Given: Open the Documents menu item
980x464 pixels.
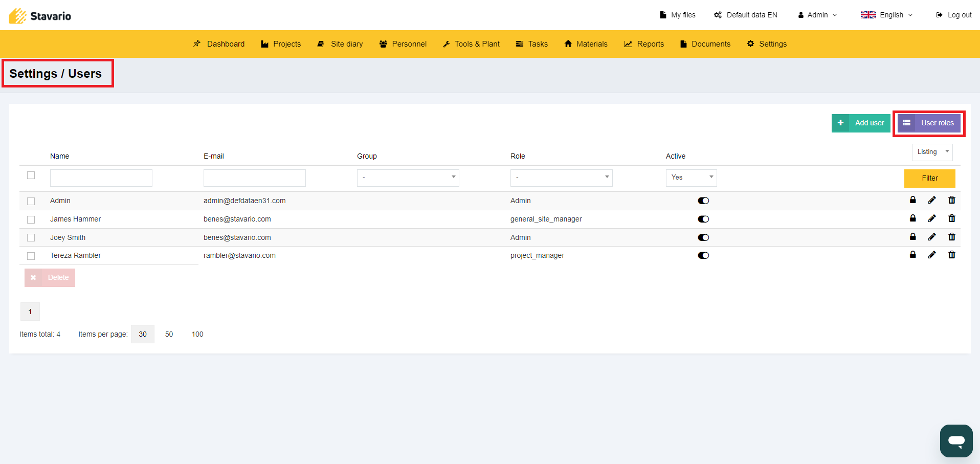Looking at the screenshot, I should point(705,44).
